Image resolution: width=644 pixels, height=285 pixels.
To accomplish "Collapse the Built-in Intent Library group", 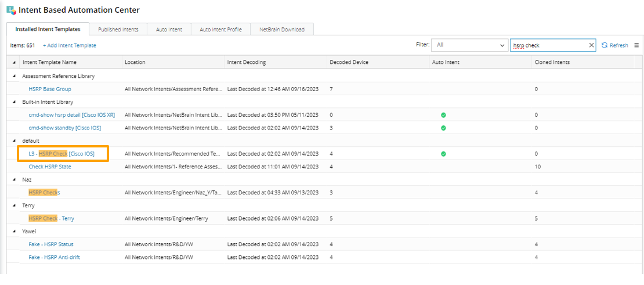I will coord(14,102).
